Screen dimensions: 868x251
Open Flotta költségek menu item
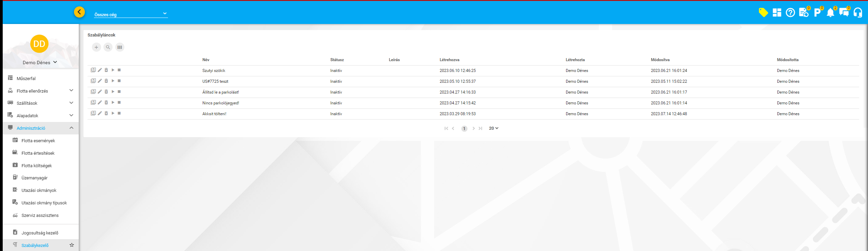coord(37,166)
